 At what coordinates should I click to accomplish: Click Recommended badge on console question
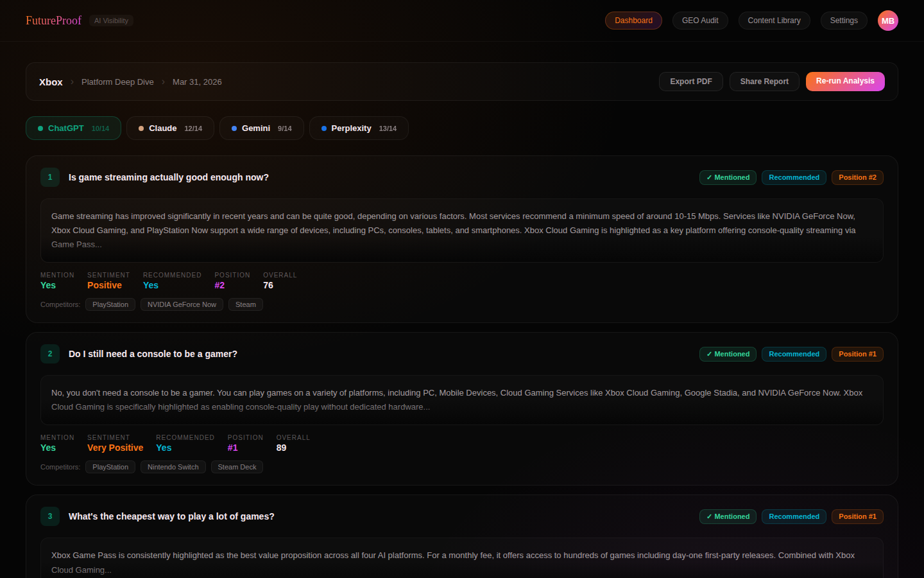pyautogui.click(x=794, y=354)
